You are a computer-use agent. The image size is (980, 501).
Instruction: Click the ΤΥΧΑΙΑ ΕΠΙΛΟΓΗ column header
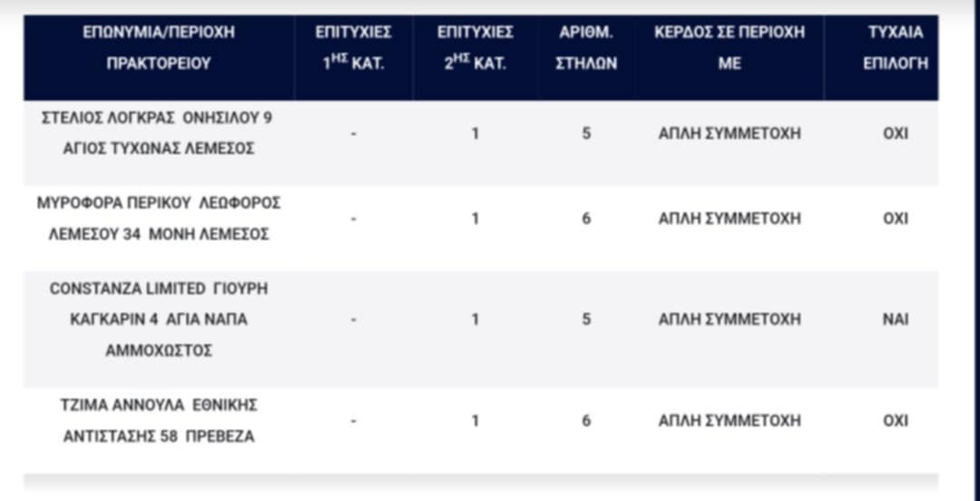895,48
